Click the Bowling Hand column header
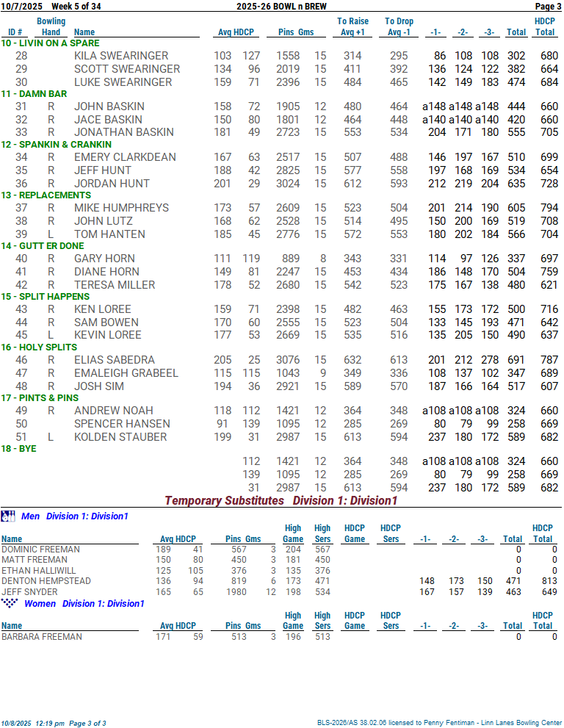Screen dimensions: 564x728 (51, 26)
